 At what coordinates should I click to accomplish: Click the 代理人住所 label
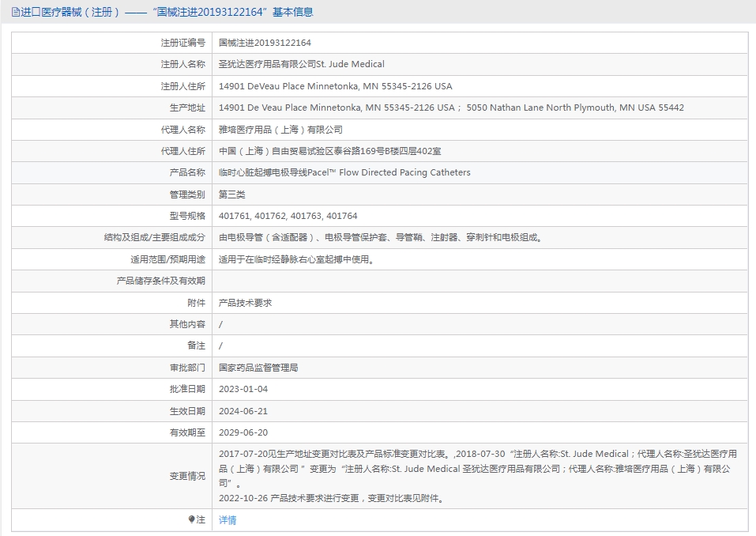[182, 151]
